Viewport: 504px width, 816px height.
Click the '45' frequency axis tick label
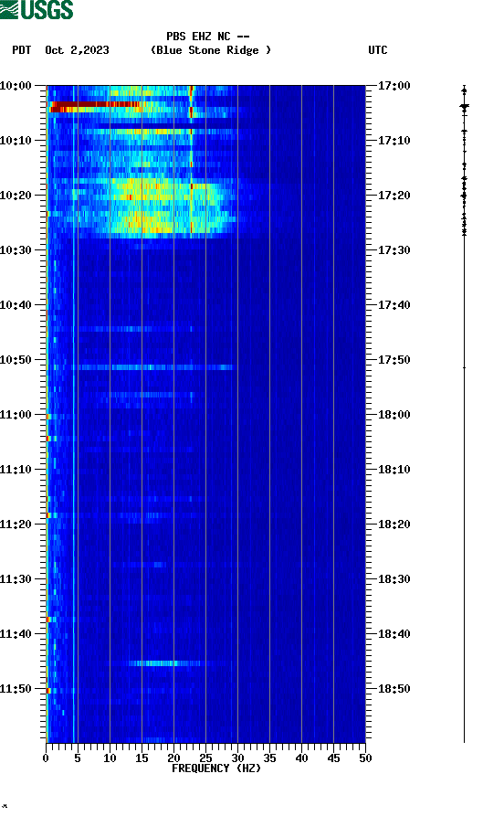click(x=333, y=758)
